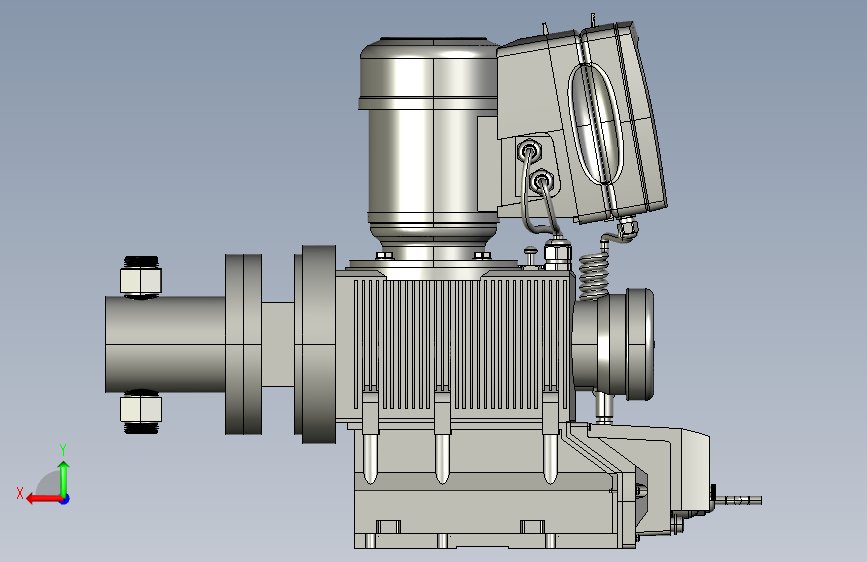Viewport: 867px width, 562px height.
Task: Click the red X axis arrow of the triad
Action: (x=43, y=499)
